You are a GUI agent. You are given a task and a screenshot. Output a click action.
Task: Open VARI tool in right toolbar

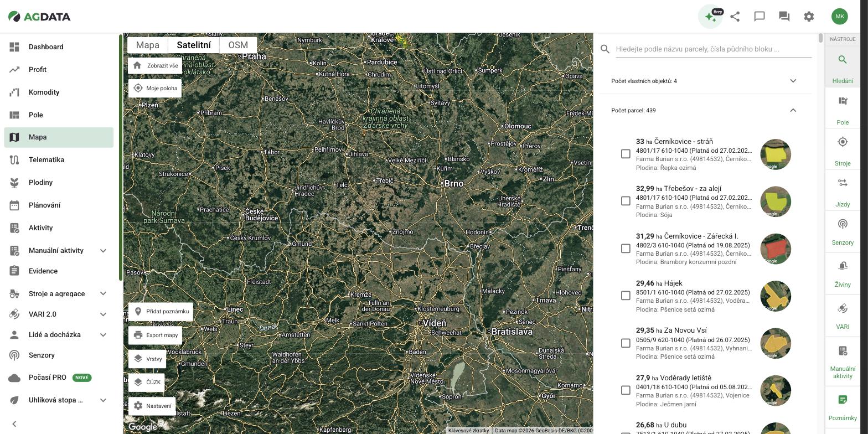click(x=843, y=316)
